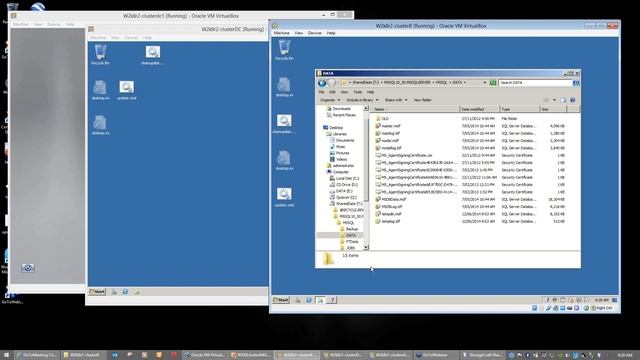The height and width of the screenshot is (360, 640).
Task: Sort by Name column header
Action: (x=416, y=109)
